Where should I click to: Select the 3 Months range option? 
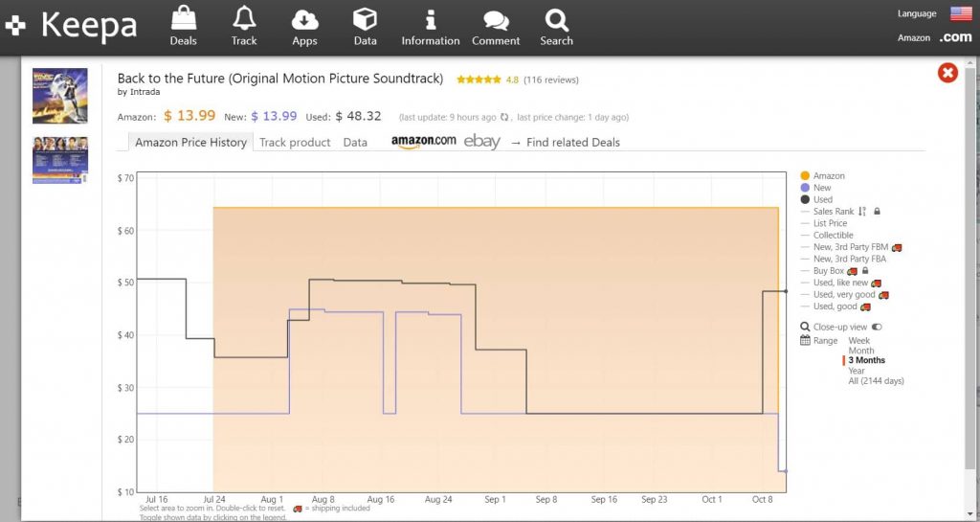coord(867,360)
